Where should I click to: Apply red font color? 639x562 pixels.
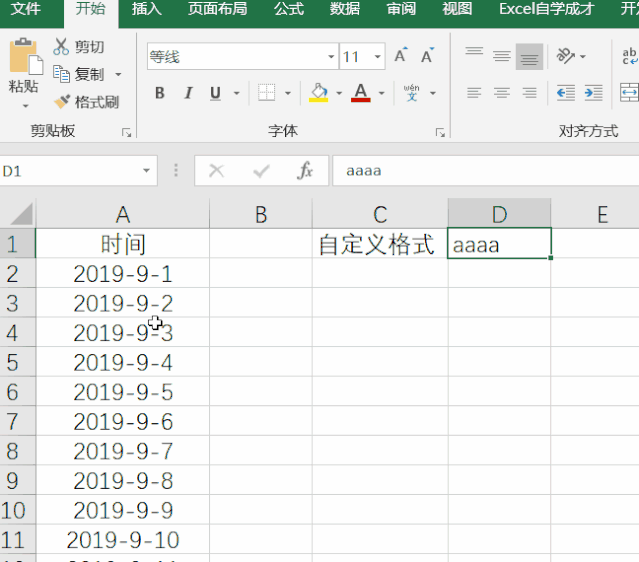361,93
